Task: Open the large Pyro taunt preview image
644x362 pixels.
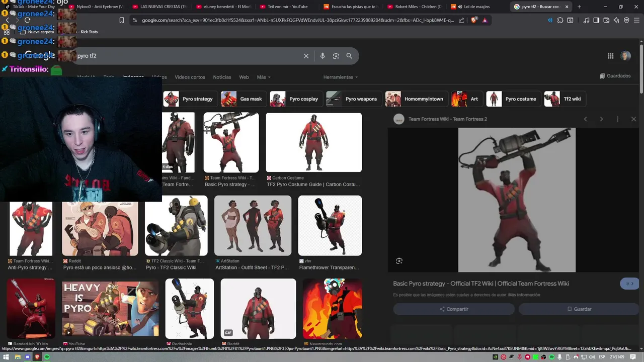Action: coord(517,200)
